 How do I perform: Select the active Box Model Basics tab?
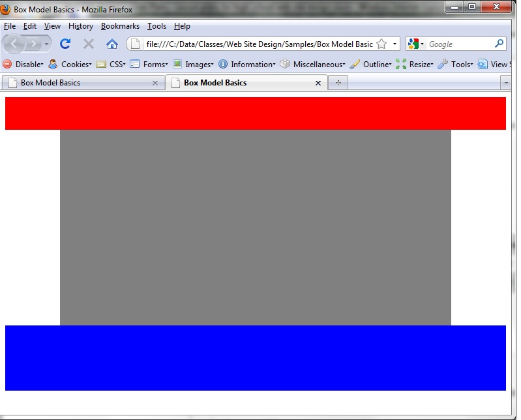[x=246, y=83]
